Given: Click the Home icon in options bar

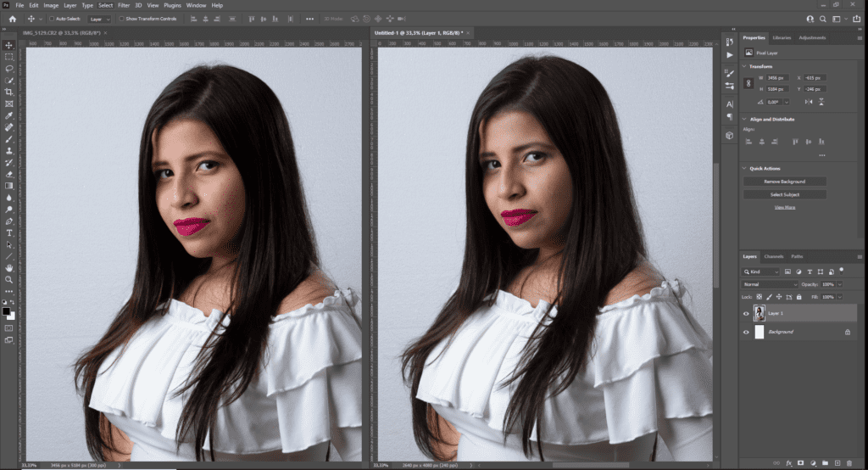Looking at the screenshot, I should click(x=12, y=18).
